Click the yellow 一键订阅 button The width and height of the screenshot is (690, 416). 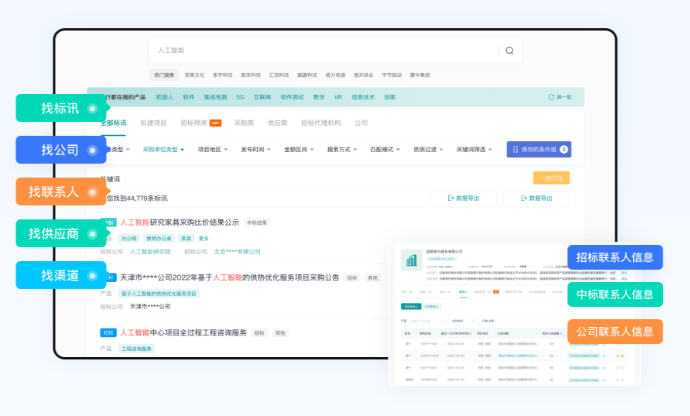(551, 178)
